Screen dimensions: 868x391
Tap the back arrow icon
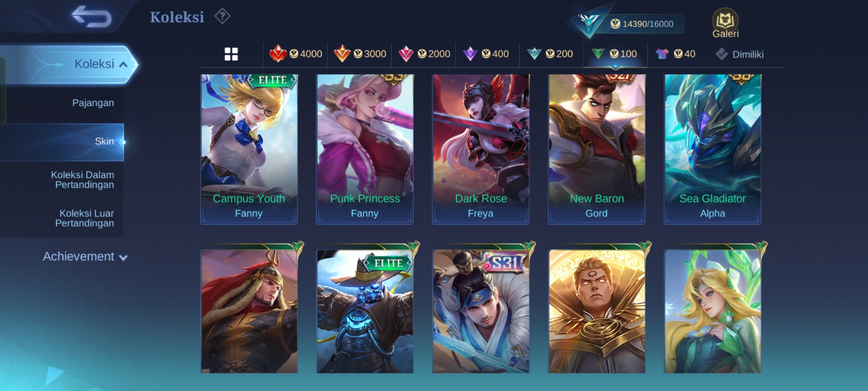tap(92, 17)
